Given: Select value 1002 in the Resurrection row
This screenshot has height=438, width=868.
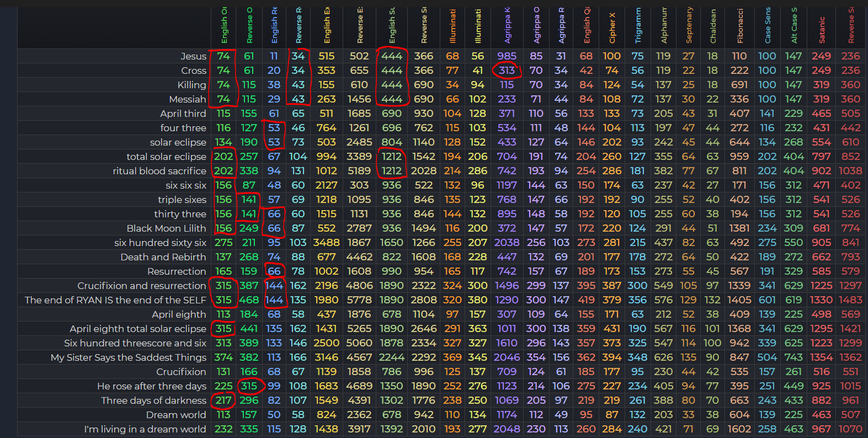Looking at the screenshot, I should [x=327, y=271].
